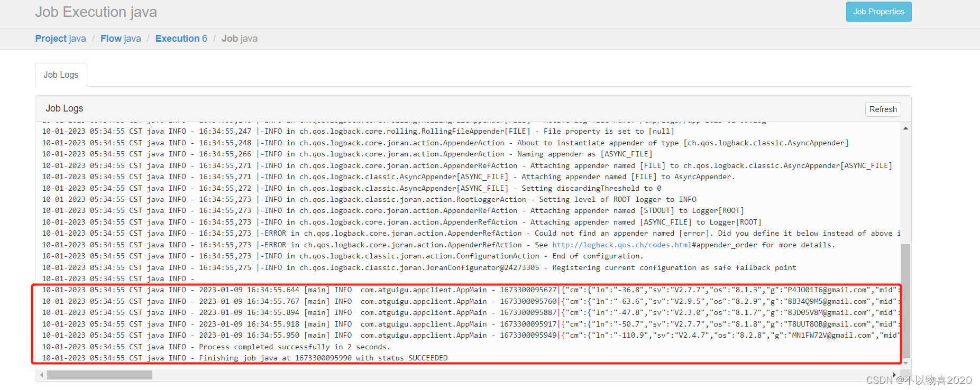Click log line with 83D05V8M@gmail.com

click(x=471, y=312)
